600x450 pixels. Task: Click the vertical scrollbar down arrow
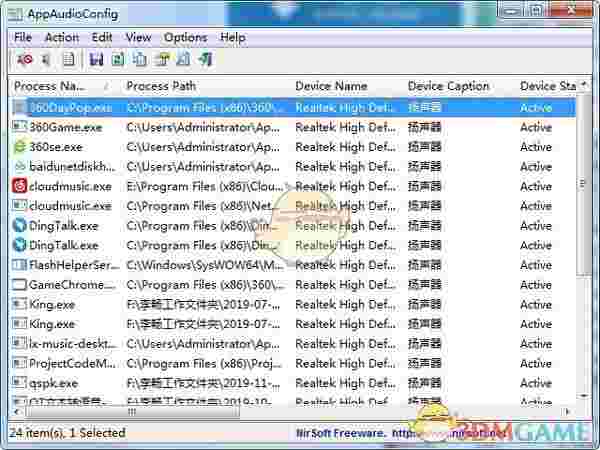pyautogui.click(x=584, y=396)
